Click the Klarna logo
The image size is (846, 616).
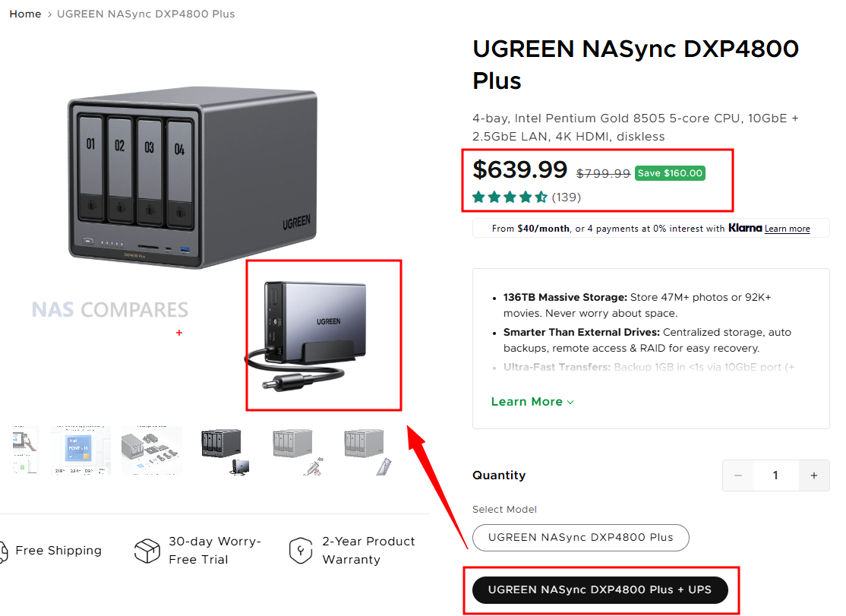[x=745, y=228]
